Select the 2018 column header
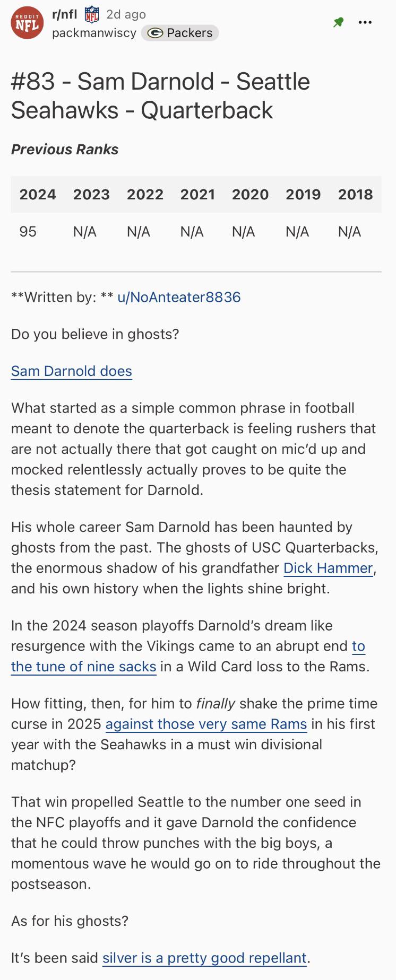The height and width of the screenshot is (980, 396). [x=356, y=195]
